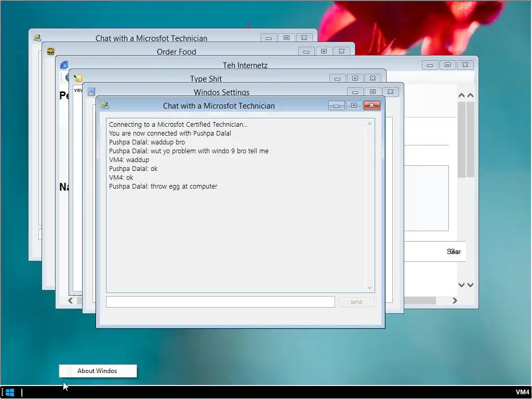
Task: Click Teh Internetz horizontal scroll right arrow
Action: (x=455, y=301)
